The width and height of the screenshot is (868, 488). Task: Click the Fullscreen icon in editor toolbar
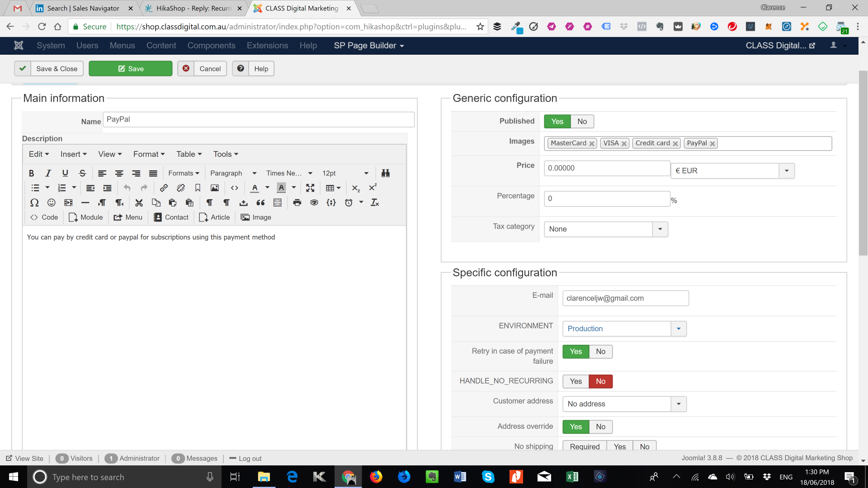[310, 188]
